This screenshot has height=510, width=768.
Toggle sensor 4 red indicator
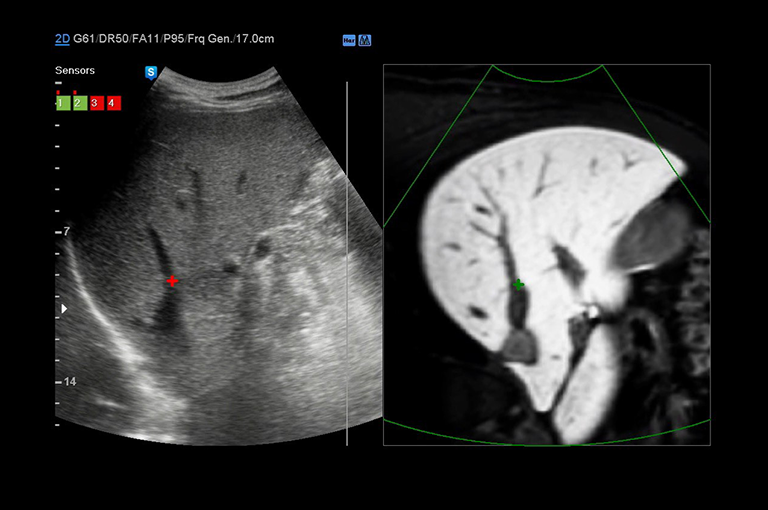[113, 103]
